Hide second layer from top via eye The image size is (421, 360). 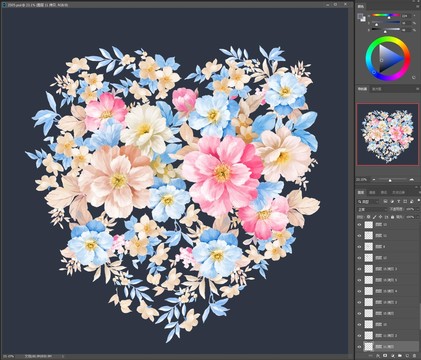pos(359,236)
